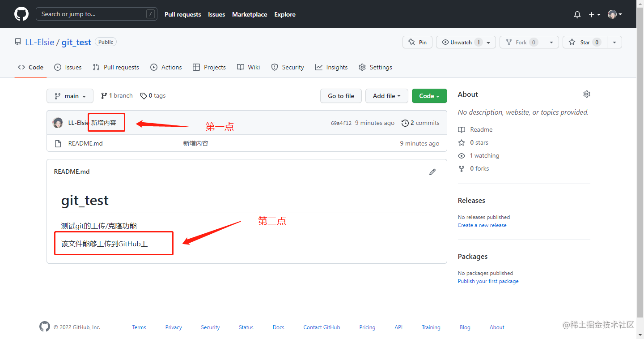Switch to the Issues tab
Screen dimensions: 644x339
[x=68, y=67]
